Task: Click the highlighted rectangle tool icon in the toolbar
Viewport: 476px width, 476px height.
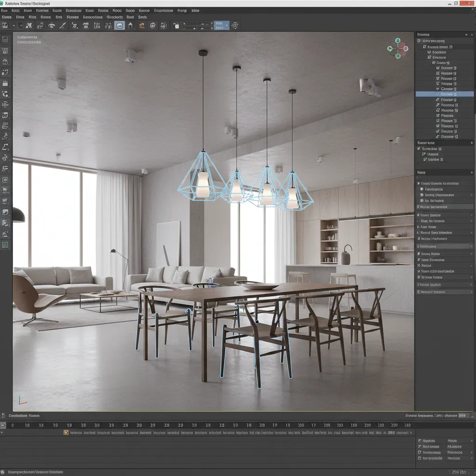Action: pos(119,25)
